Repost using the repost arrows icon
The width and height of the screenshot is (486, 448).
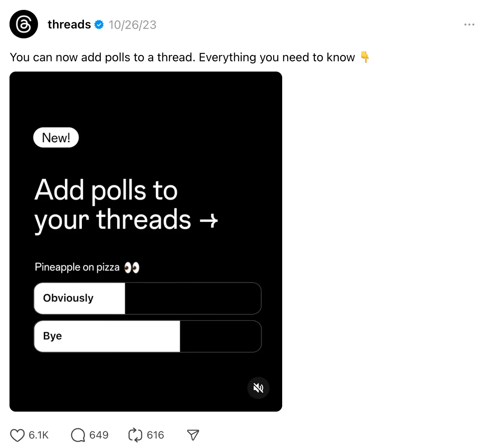coord(135,435)
